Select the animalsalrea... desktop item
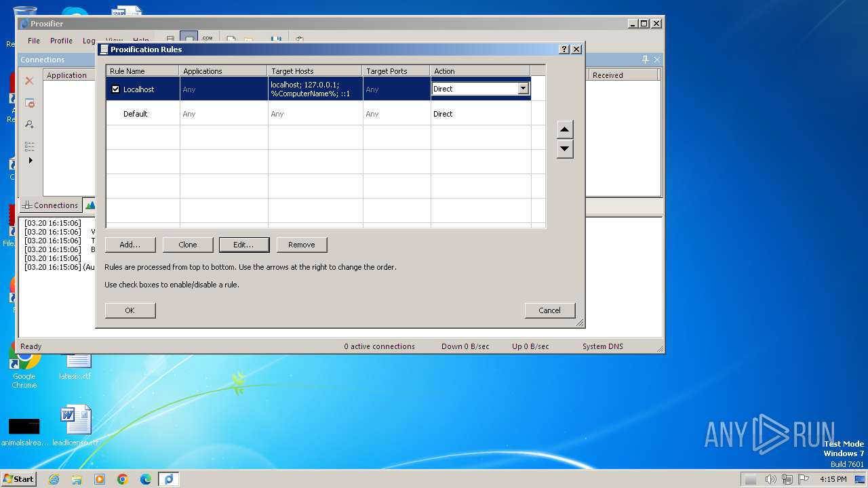 click(24, 432)
